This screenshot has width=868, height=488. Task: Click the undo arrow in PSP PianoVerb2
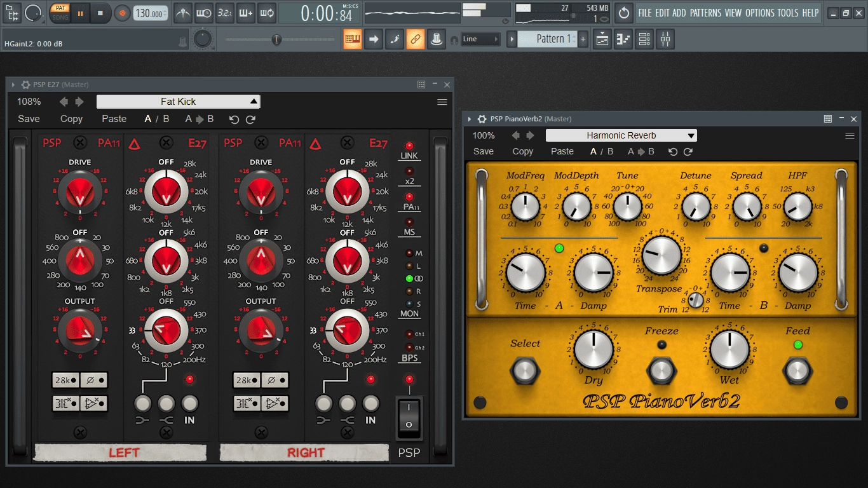[x=673, y=152]
